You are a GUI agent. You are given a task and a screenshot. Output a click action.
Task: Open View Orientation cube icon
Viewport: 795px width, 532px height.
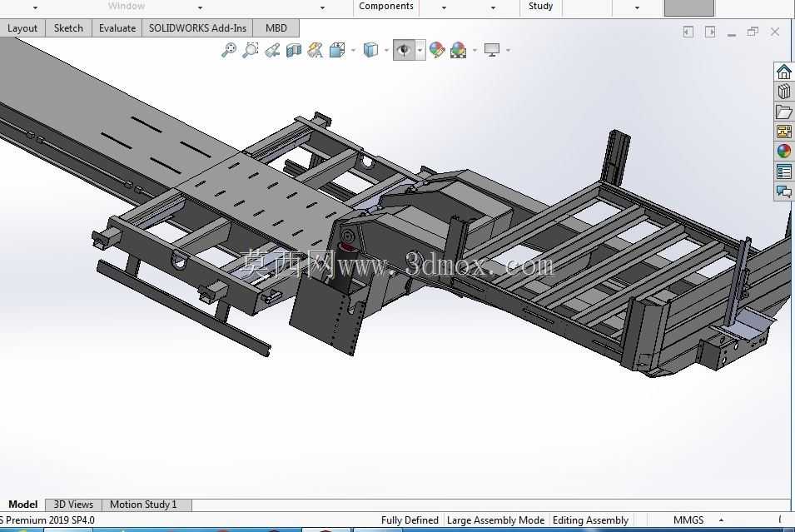pos(336,50)
